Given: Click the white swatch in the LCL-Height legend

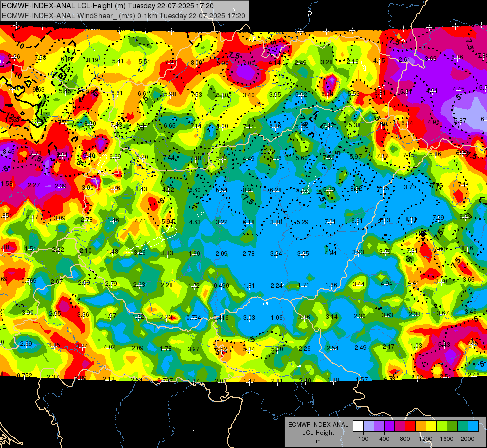Looking at the screenshot, I should coord(358,426).
